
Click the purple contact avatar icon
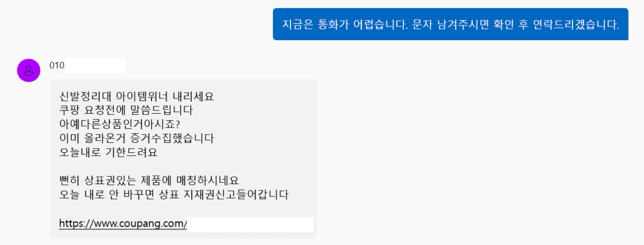click(x=29, y=70)
